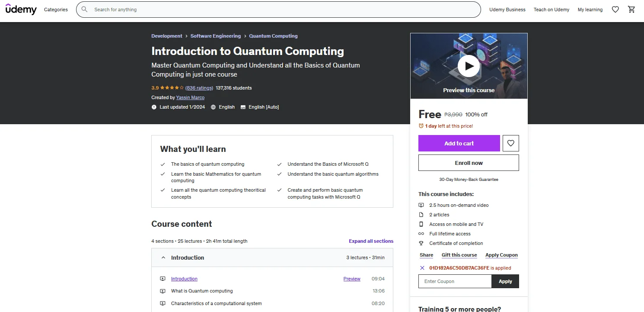Remove applied coupon with X icon

pos(422,268)
